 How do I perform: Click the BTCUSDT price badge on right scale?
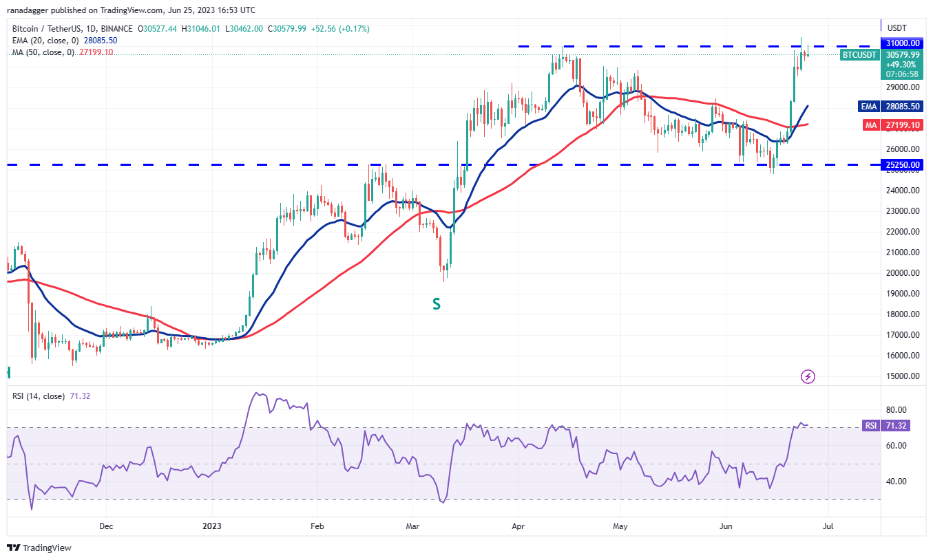click(x=859, y=55)
